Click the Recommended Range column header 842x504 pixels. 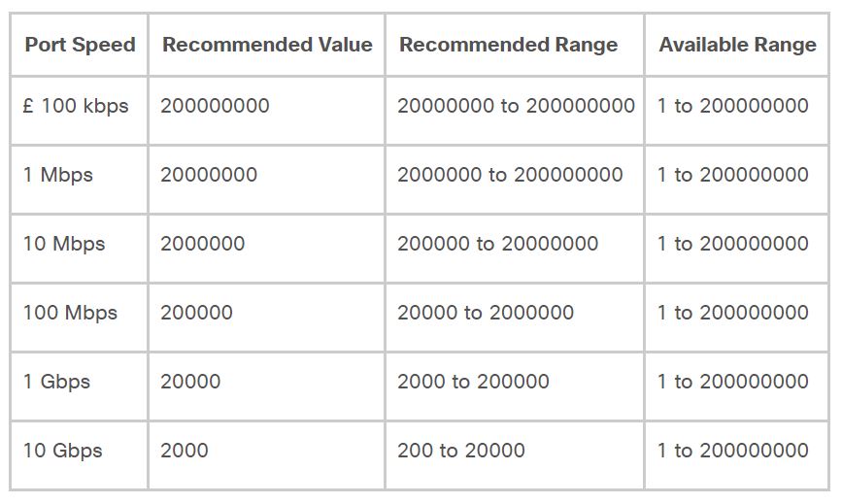pos(515,45)
